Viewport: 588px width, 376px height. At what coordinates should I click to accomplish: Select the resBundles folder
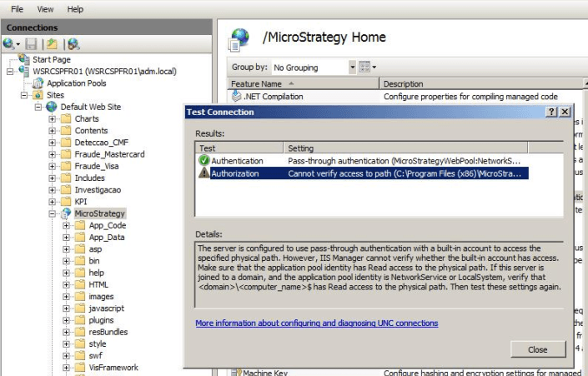(108, 332)
